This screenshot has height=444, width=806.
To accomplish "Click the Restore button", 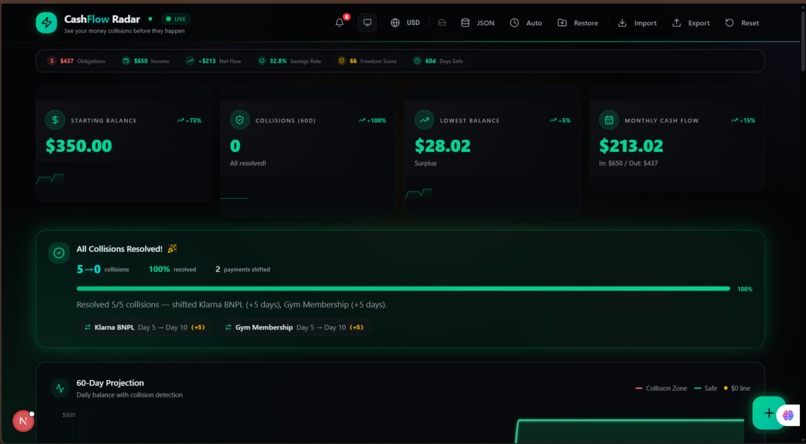I will (x=578, y=23).
